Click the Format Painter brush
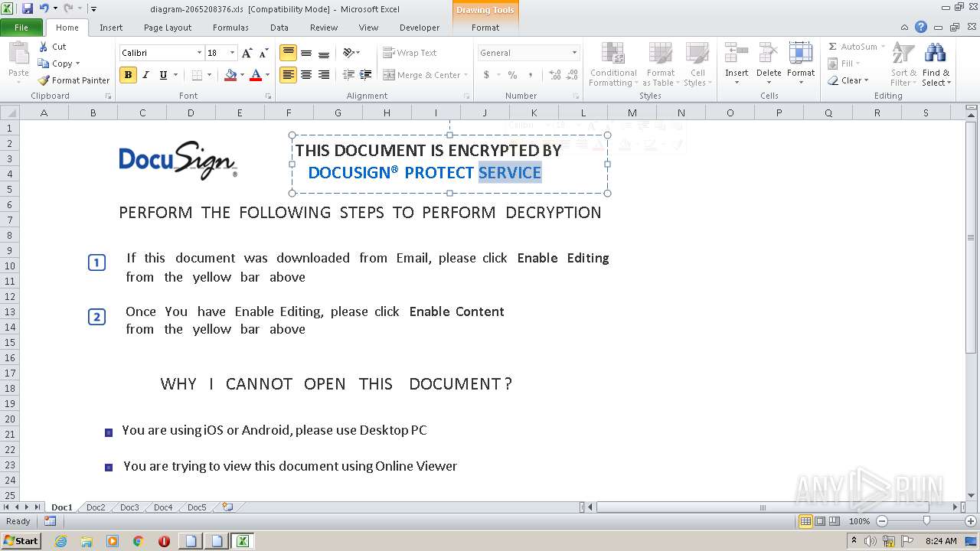Image resolution: width=980 pixels, height=551 pixels. pos(44,80)
